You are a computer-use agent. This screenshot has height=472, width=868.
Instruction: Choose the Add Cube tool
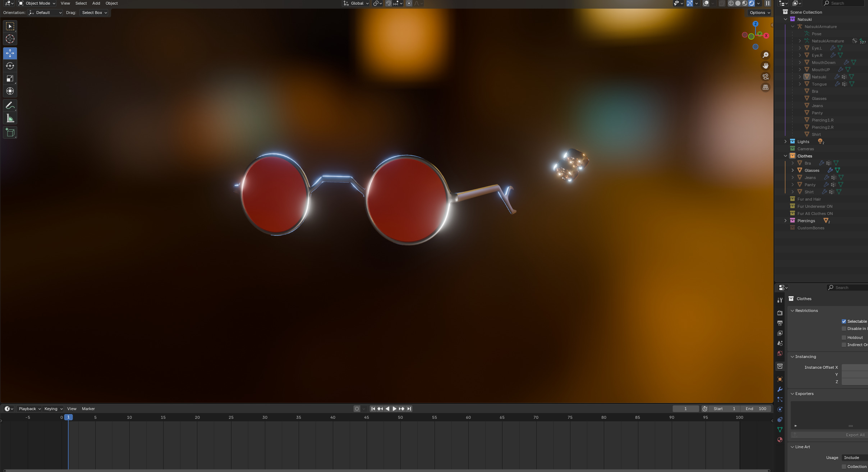click(10, 133)
